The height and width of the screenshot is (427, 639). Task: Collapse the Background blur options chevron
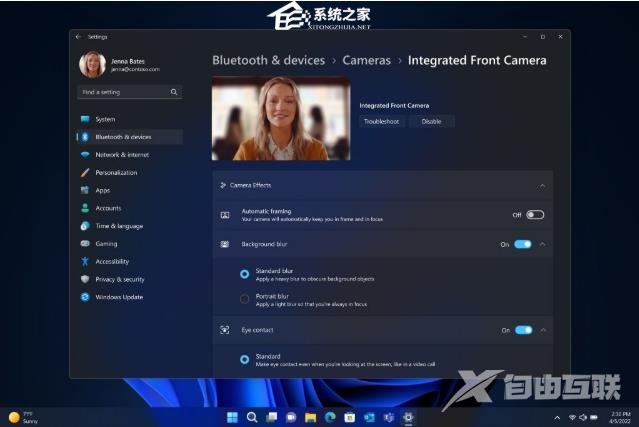pyautogui.click(x=543, y=244)
